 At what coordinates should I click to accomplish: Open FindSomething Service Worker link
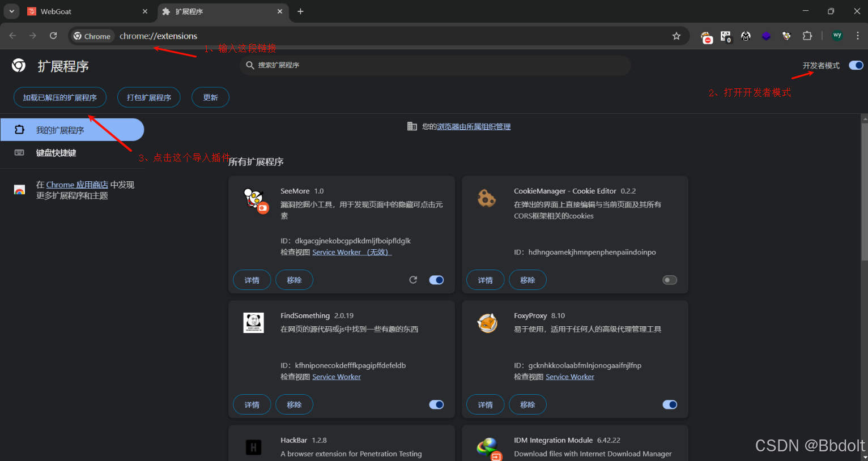click(337, 377)
